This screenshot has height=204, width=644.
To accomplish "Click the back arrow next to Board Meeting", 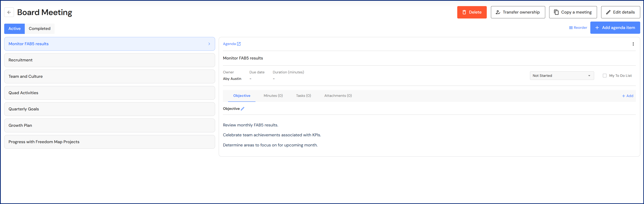I will click(9, 12).
